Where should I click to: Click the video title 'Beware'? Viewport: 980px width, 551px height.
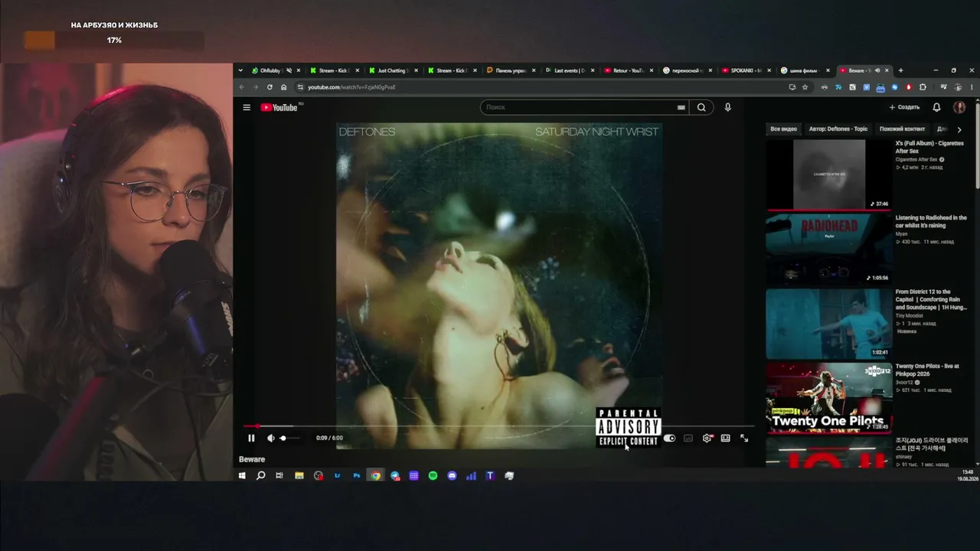point(252,459)
